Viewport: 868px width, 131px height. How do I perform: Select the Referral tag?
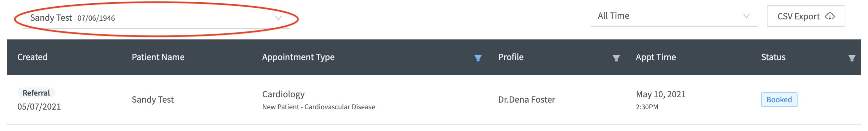pyautogui.click(x=36, y=93)
